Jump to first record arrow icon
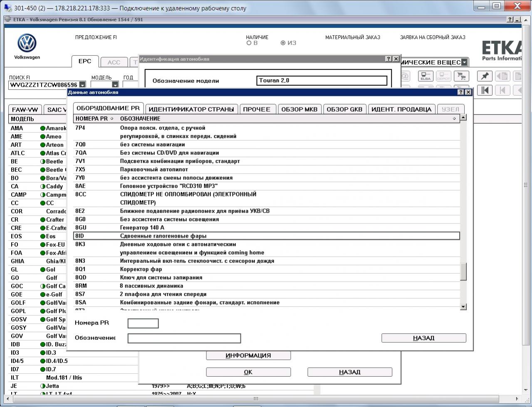The height and width of the screenshot is (407, 532). [485, 90]
